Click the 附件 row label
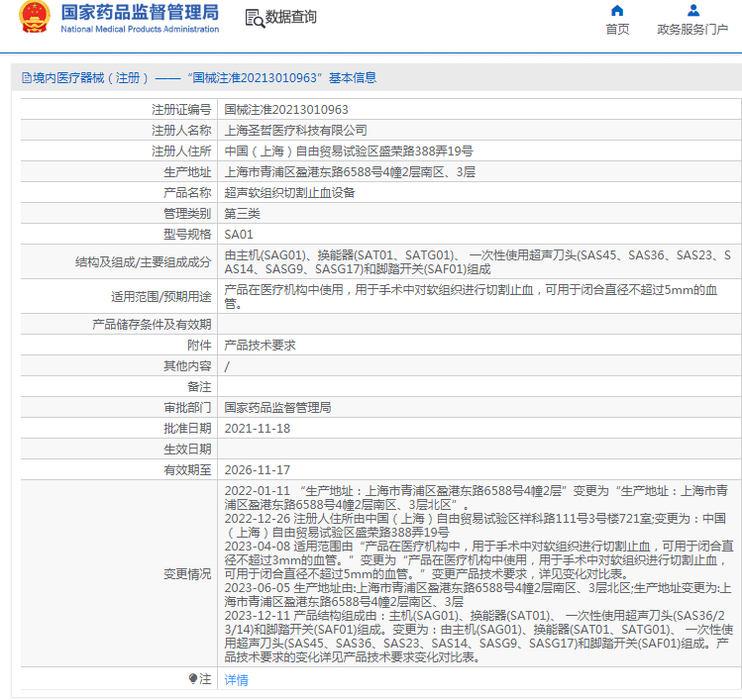Image resolution: width=742 pixels, height=700 pixels. 199,346
